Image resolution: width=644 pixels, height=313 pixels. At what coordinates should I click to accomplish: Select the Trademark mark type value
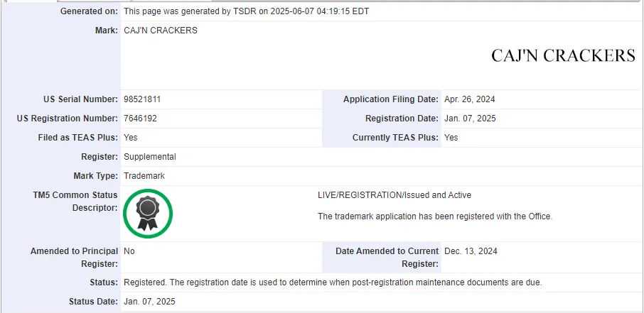pyautogui.click(x=144, y=176)
